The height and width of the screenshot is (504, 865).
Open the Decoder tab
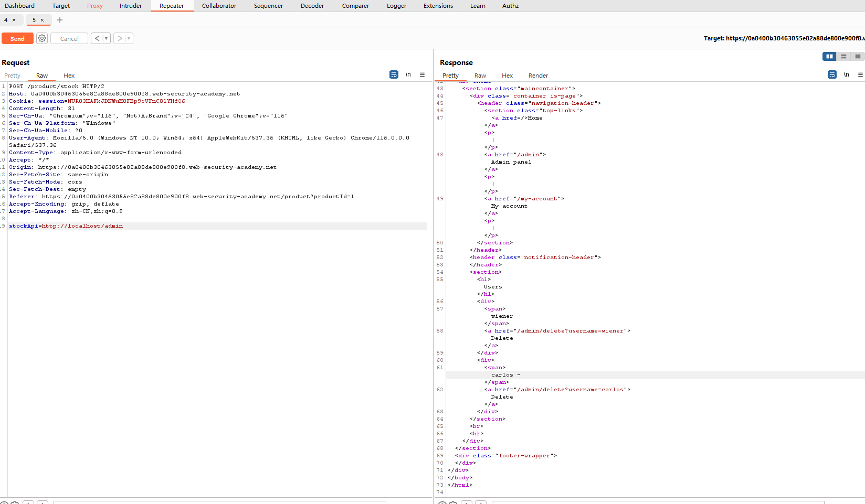coord(312,6)
